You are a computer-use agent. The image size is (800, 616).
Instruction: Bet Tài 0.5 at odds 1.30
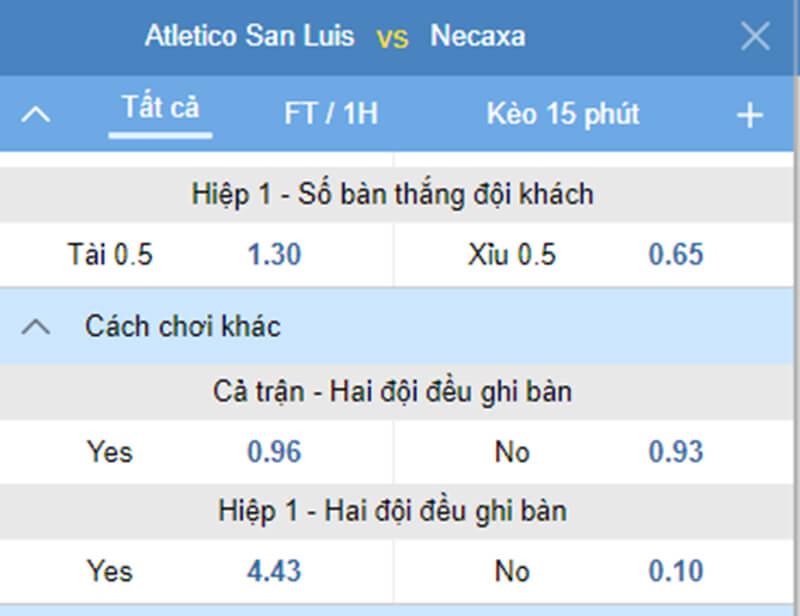click(274, 254)
